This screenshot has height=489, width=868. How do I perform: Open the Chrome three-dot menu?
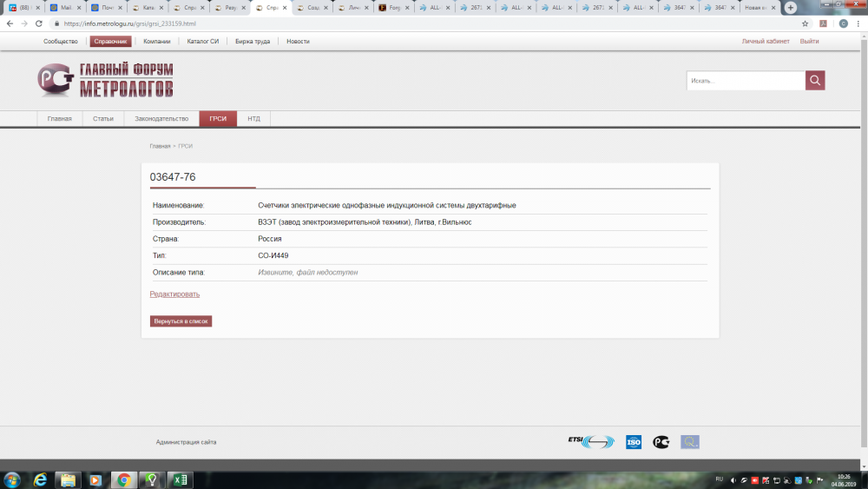[x=858, y=23]
